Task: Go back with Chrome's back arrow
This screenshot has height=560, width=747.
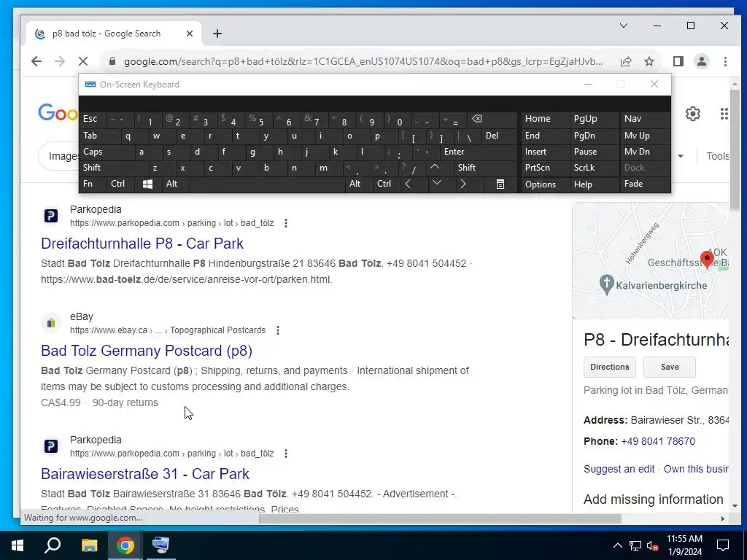Action: tap(36, 61)
